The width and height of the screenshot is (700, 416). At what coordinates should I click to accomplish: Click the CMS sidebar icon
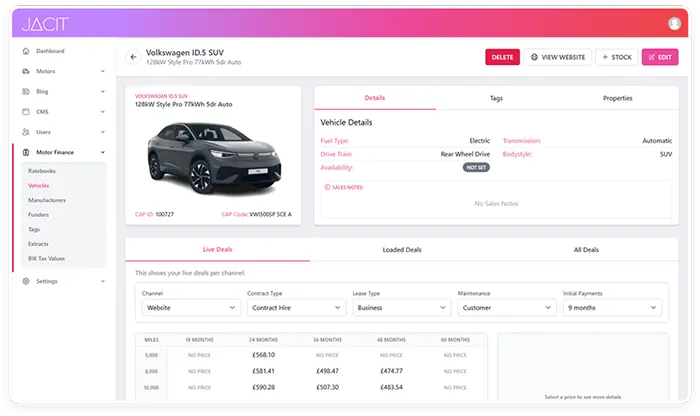coord(26,112)
